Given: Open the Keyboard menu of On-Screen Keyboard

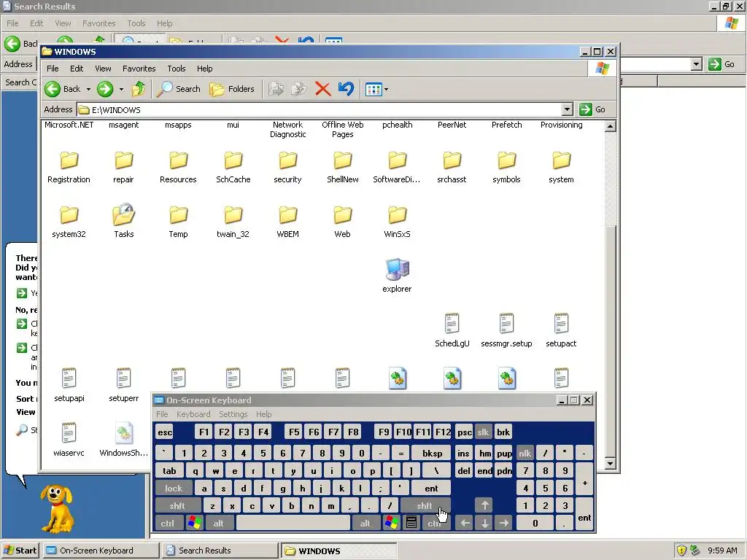Looking at the screenshot, I should pyautogui.click(x=193, y=414).
